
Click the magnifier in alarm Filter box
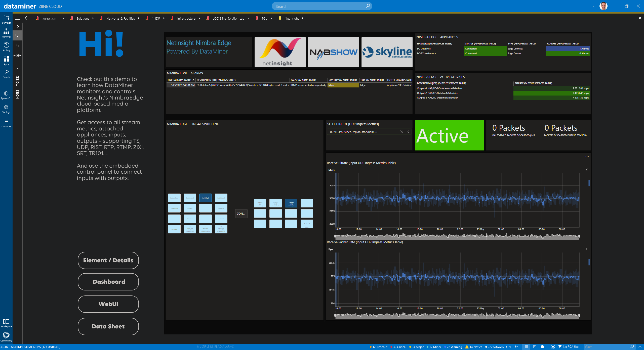pyautogui.click(x=632, y=347)
